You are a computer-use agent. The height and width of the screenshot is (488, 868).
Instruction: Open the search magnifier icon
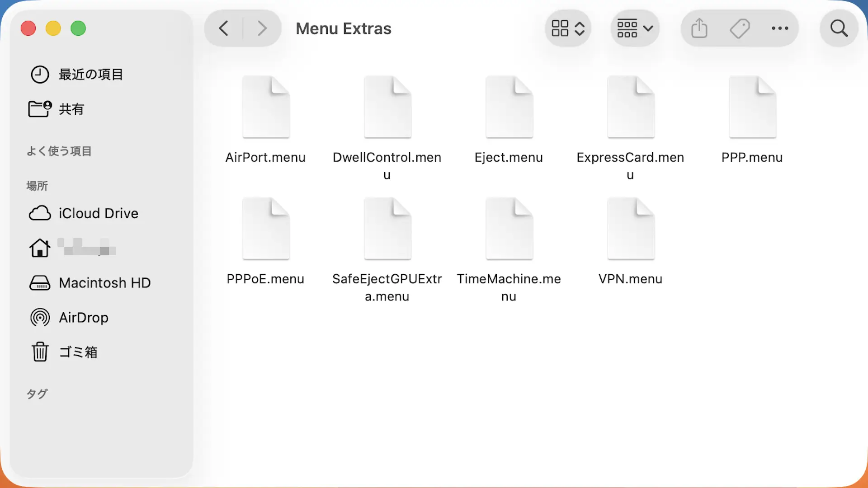click(839, 28)
